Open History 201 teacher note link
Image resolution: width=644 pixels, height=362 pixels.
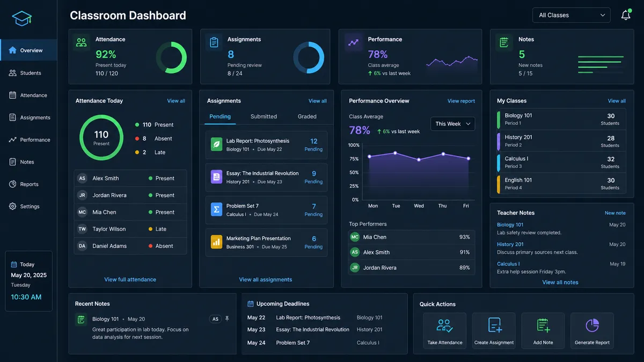(x=510, y=244)
